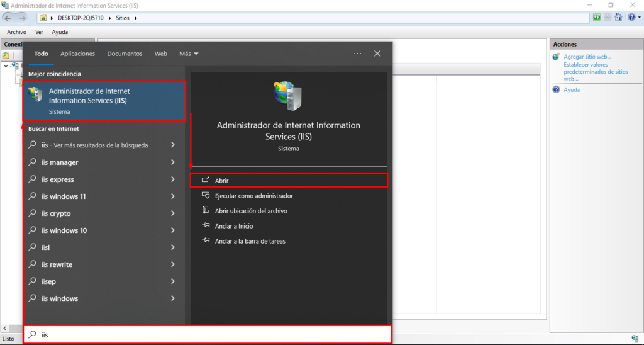This screenshot has height=345, width=644.
Task: Click the Abrir icon in the preview pane
Action: pyautogui.click(x=206, y=180)
